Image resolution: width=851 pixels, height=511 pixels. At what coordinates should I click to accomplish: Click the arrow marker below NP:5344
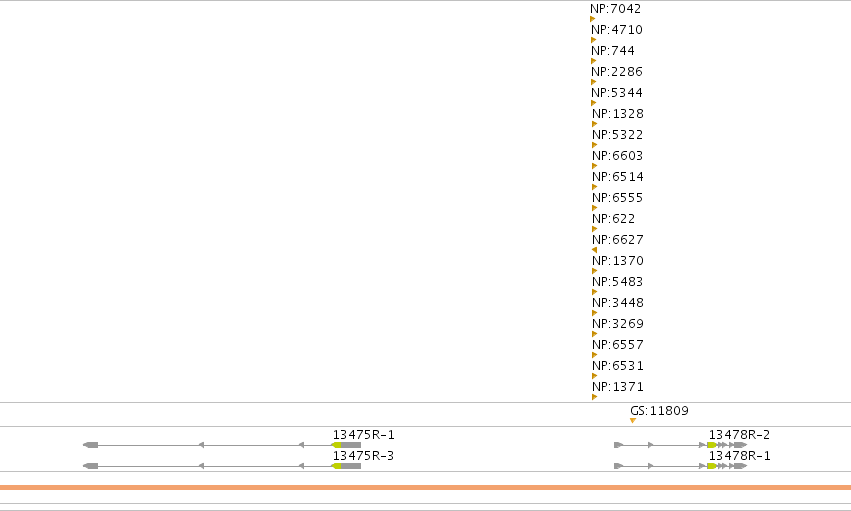click(x=594, y=103)
